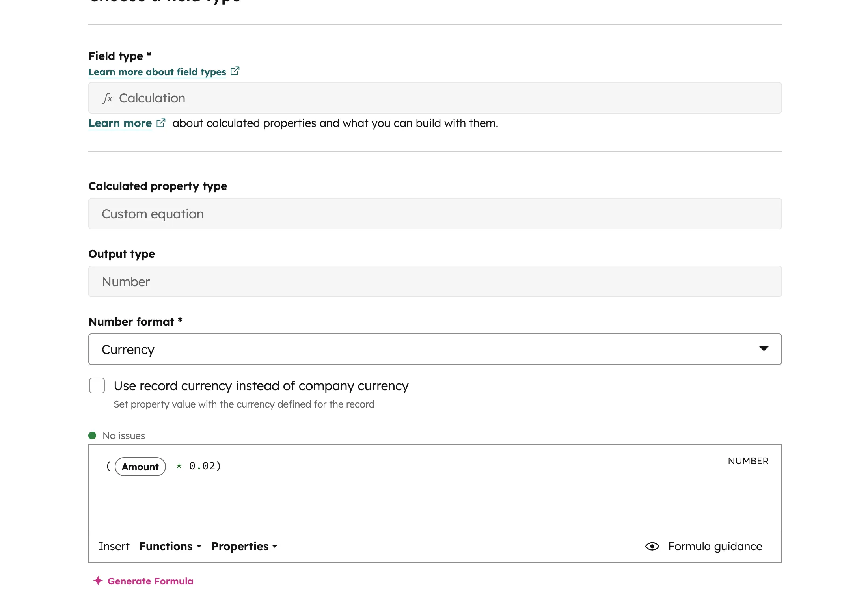This screenshot has height=603, width=868.
Task: Click the Output type Number field
Action: tap(434, 281)
